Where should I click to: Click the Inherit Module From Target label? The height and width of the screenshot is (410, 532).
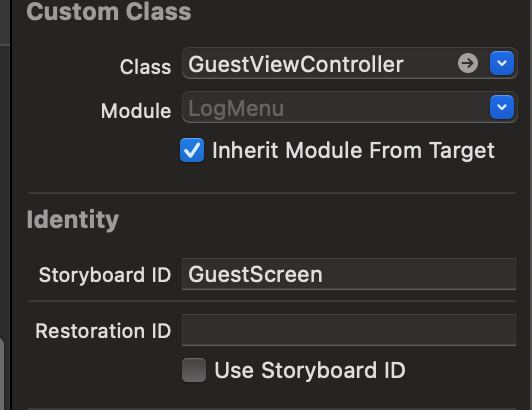pos(353,150)
